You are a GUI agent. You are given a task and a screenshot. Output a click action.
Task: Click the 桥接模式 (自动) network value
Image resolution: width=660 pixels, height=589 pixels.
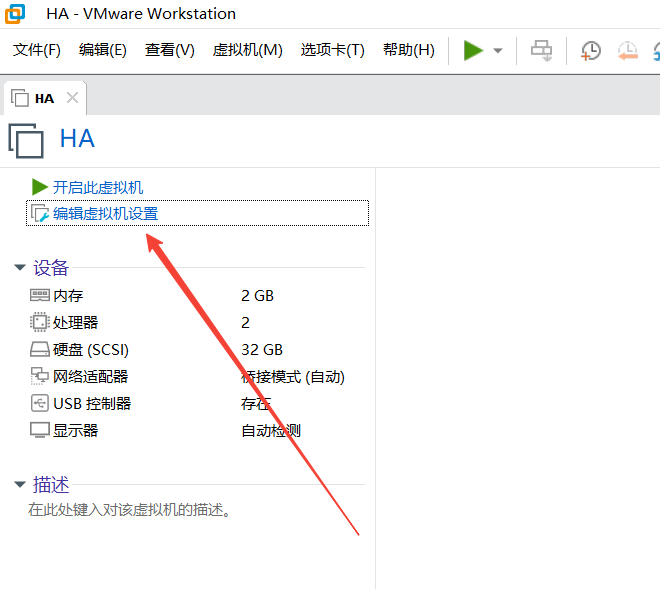click(x=293, y=376)
